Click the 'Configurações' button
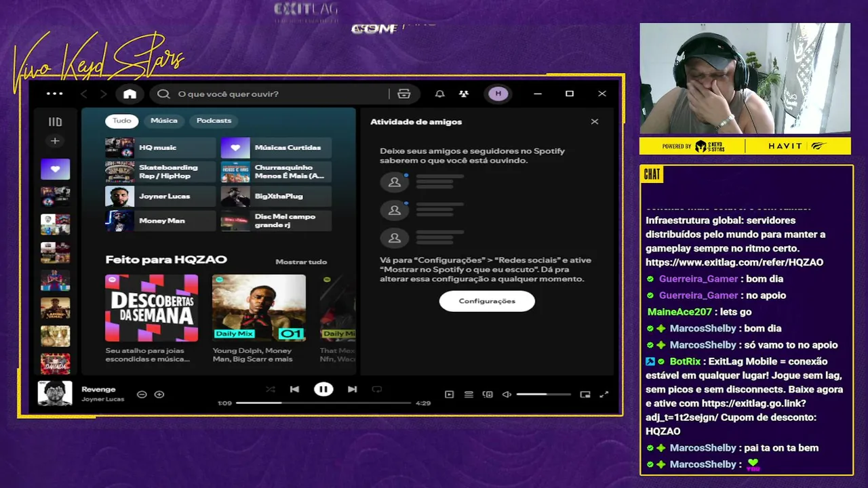The height and width of the screenshot is (488, 868). (x=487, y=301)
